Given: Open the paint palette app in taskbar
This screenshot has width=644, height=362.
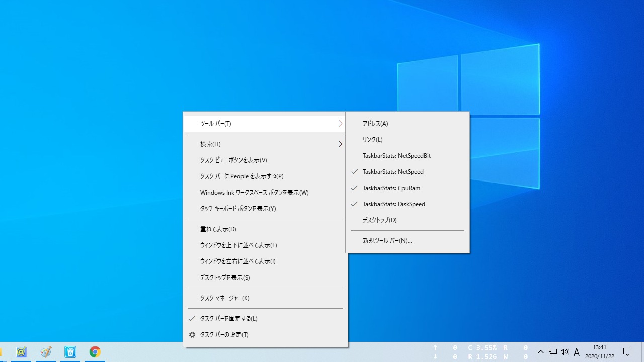Looking at the screenshot, I should 45,352.
